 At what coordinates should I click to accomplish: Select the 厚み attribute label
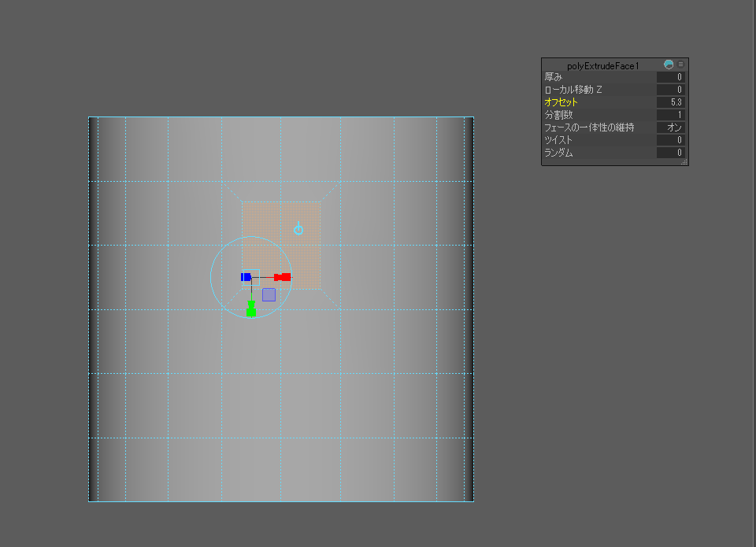pyautogui.click(x=553, y=77)
